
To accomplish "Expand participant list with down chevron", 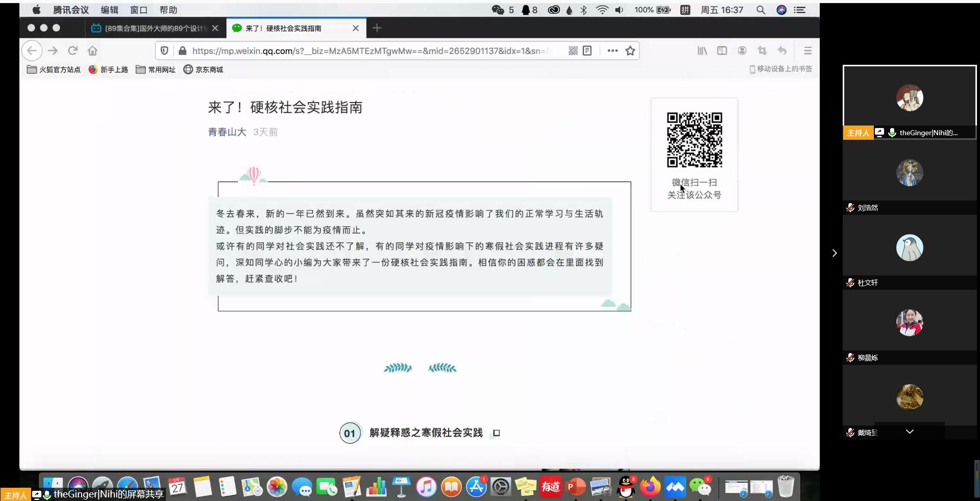I will 910,432.
